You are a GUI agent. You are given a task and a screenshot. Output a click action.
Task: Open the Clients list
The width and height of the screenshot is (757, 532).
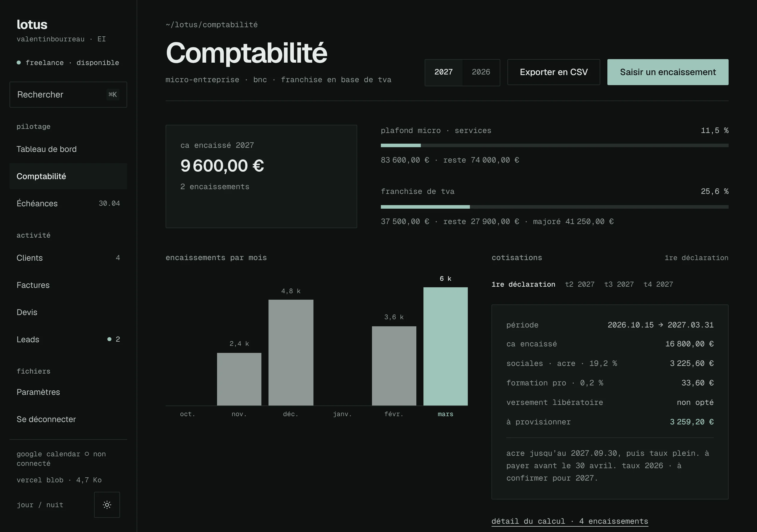[x=68, y=258]
